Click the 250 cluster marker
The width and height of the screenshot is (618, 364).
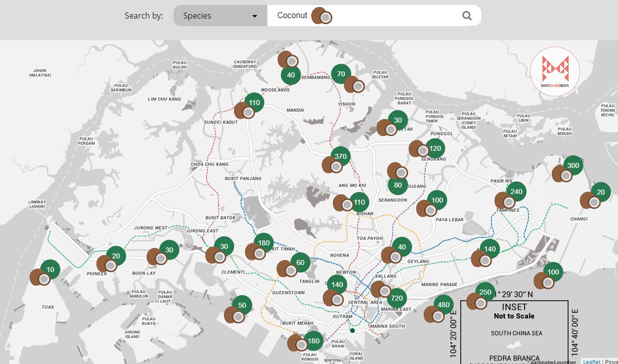[485, 292]
